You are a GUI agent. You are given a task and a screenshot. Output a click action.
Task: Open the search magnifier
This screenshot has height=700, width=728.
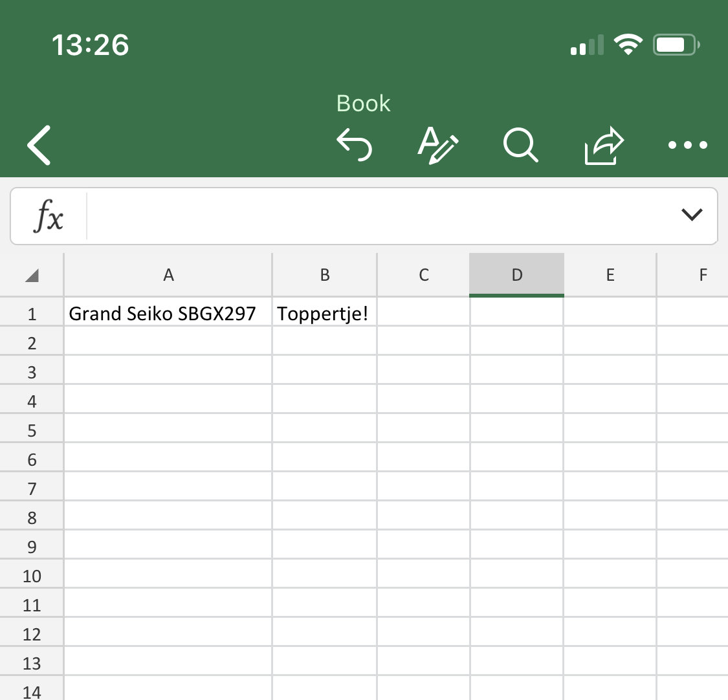pos(520,145)
